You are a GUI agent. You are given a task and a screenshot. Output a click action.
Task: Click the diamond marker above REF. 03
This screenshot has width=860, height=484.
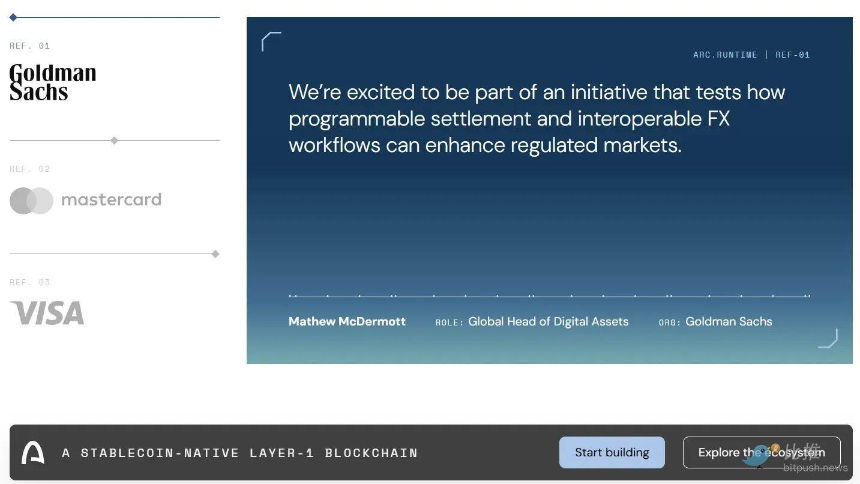click(216, 254)
